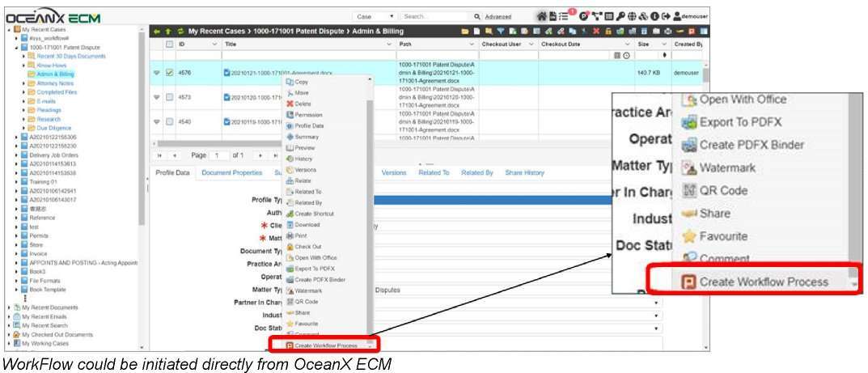The width and height of the screenshot is (868, 373).
Task: Switch to the Share History tab
Action: [x=524, y=172]
